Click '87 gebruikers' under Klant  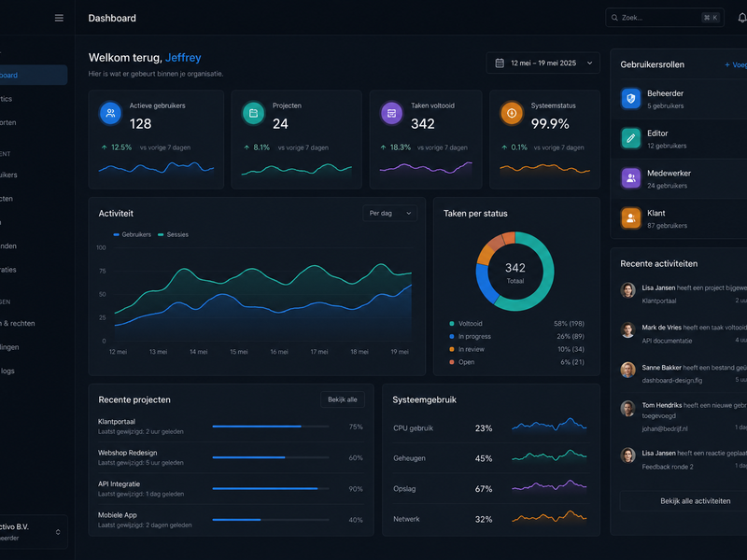click(667, 226)
